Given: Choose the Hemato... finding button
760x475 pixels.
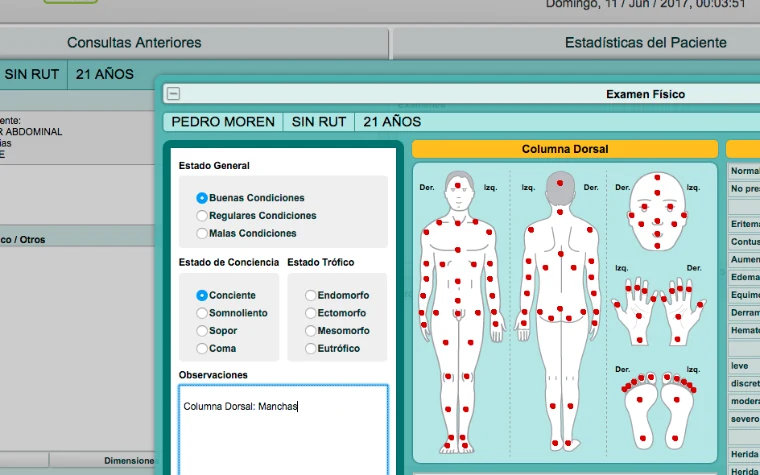Looking at the screenshot, I should click(744, 330).
